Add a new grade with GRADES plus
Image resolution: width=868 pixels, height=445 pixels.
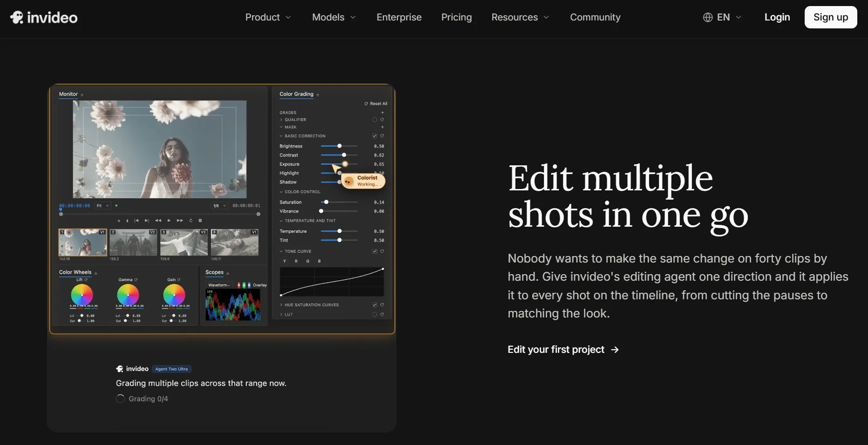click(x=383, y=113)
